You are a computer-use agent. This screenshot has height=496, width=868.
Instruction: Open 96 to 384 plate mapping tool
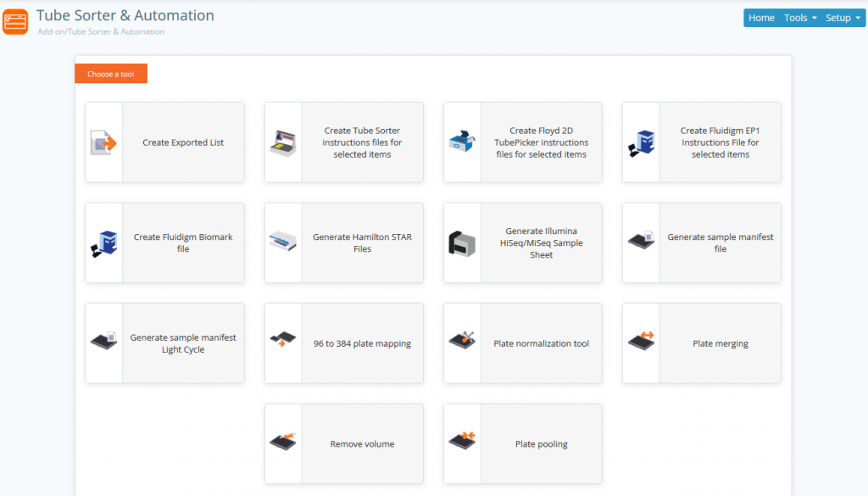coord(344,343)
